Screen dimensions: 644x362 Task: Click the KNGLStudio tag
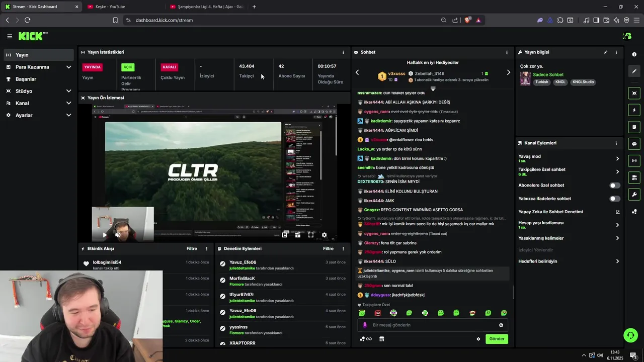[x=583, y=82]
